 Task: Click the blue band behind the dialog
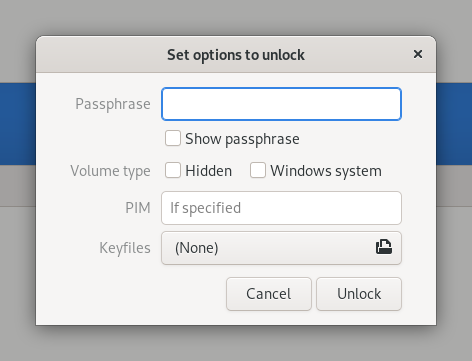[x=18, y=124]
